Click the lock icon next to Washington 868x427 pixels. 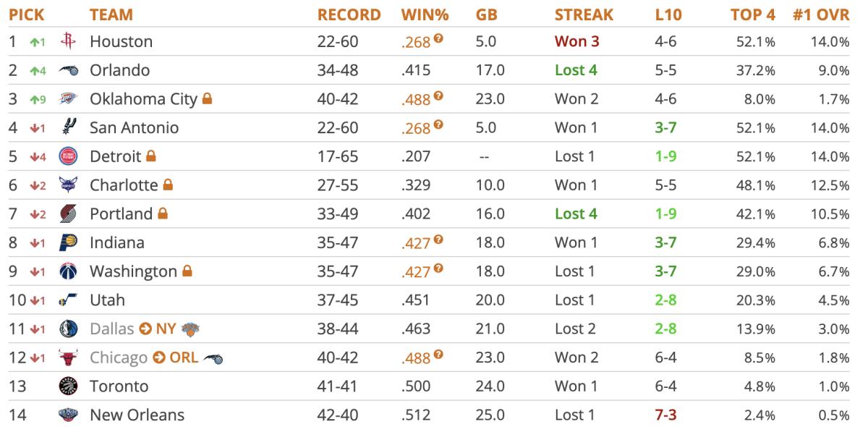tap(187, 271)
